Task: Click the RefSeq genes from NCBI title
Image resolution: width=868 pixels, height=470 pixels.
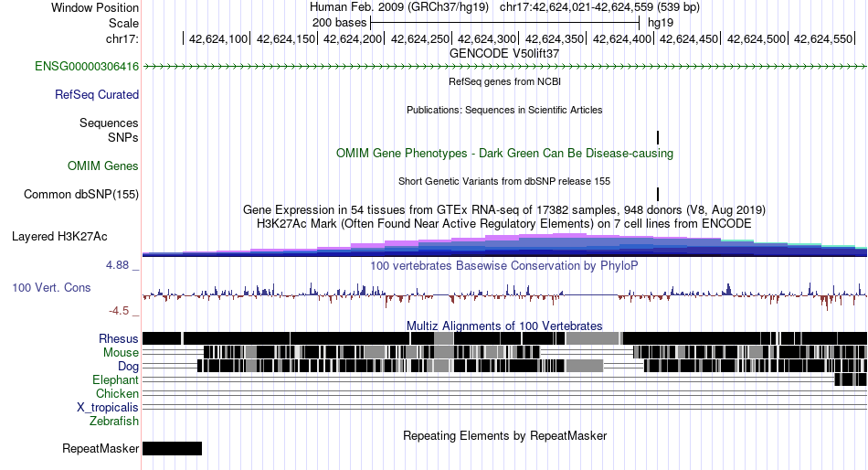Action: click(x=505, y=81)
